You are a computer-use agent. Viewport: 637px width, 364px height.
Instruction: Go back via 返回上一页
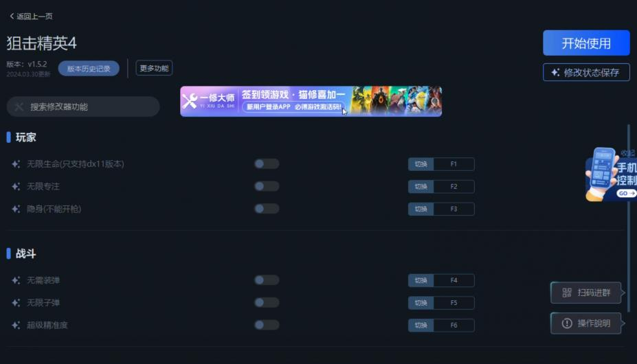click(x=31, y=16)
